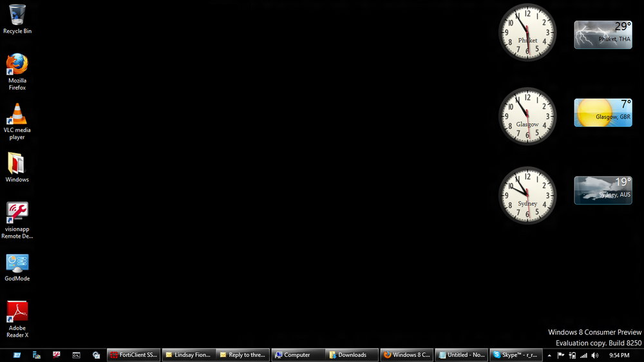Click the taskbar clock showing 9:54 PM

pos(619,355)
